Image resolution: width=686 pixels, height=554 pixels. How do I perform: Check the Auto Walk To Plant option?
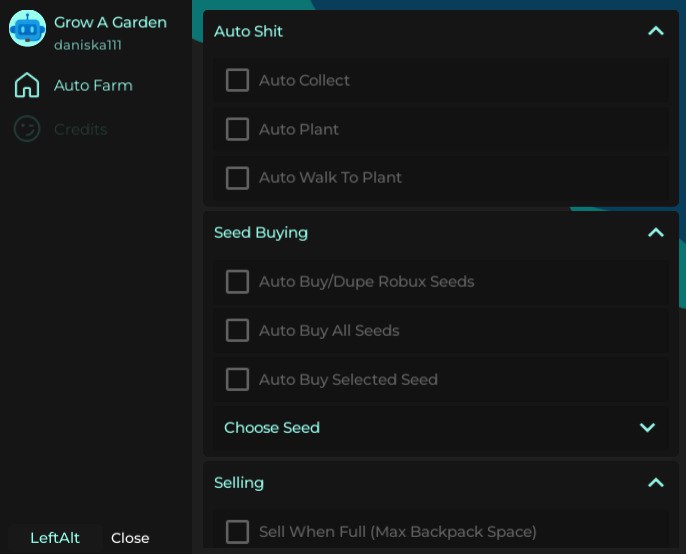click(x=237, y=178)
